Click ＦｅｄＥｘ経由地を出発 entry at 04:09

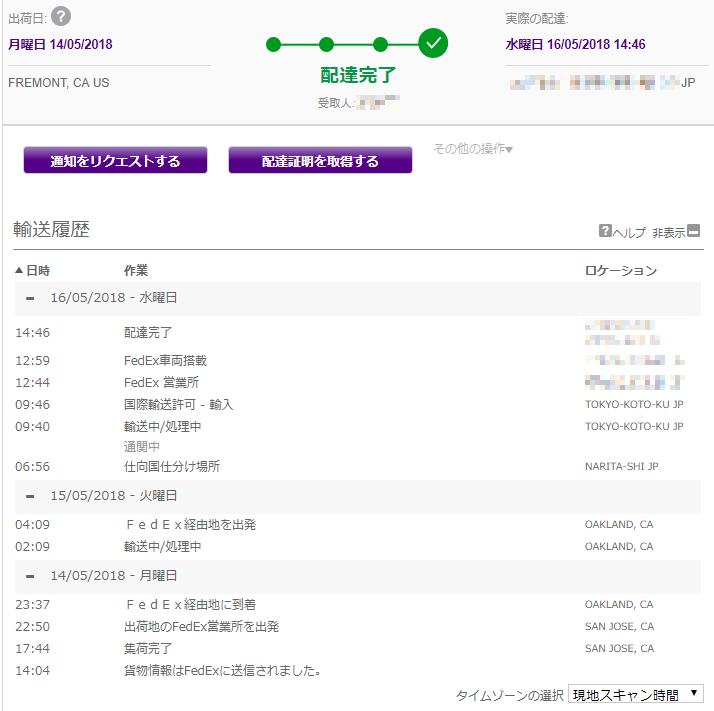tap(190, 525)
